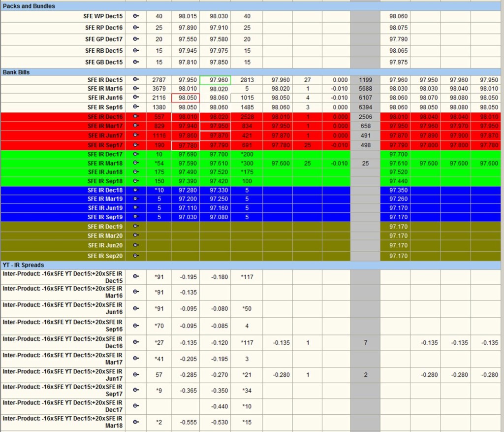Click the icon in the SFE IR Jun16 row
Image resolution: width=504 pixels, height=432 pixels.
(136, 97)
